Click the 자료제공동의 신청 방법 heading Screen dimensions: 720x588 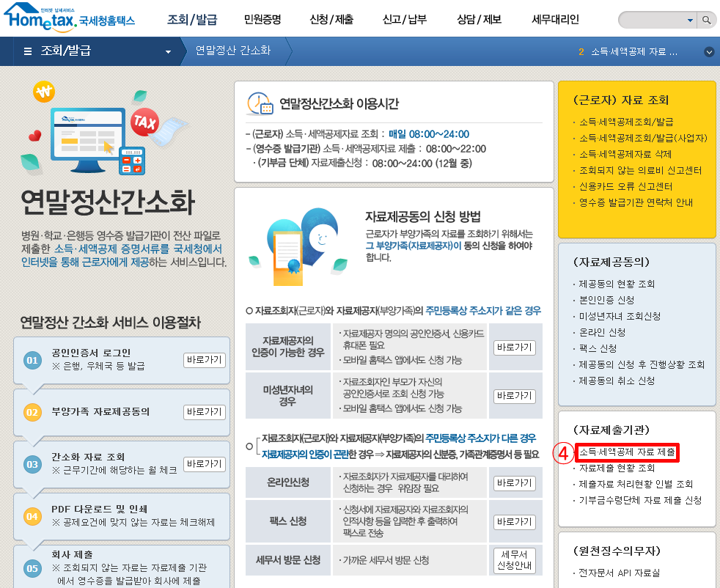click(x=422, y=217)
